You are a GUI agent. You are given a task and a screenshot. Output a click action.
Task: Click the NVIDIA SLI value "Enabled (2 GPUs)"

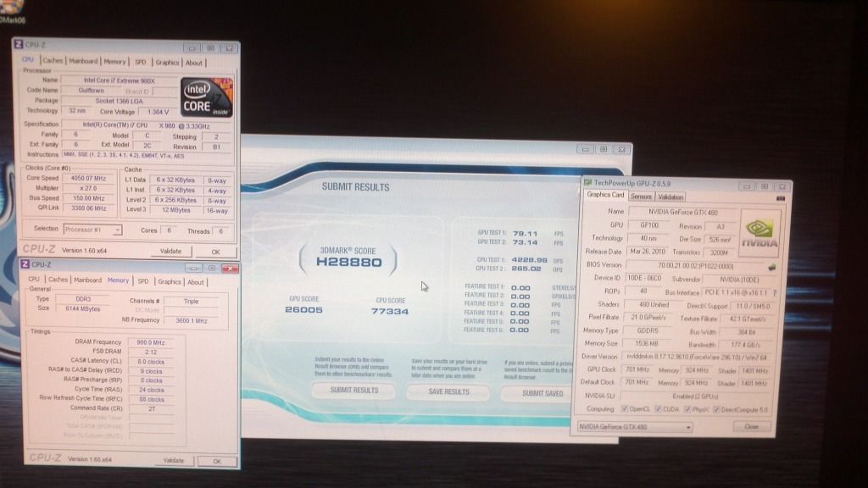[695, 396]
